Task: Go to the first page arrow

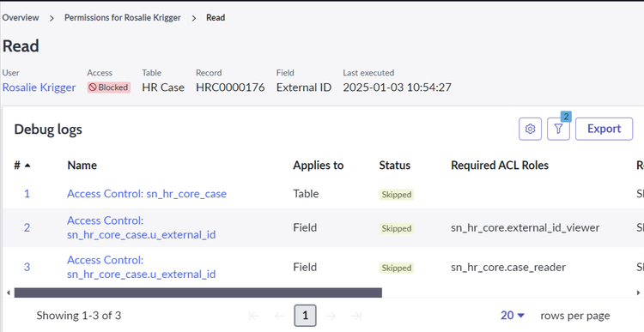Action: pos(254,316)
